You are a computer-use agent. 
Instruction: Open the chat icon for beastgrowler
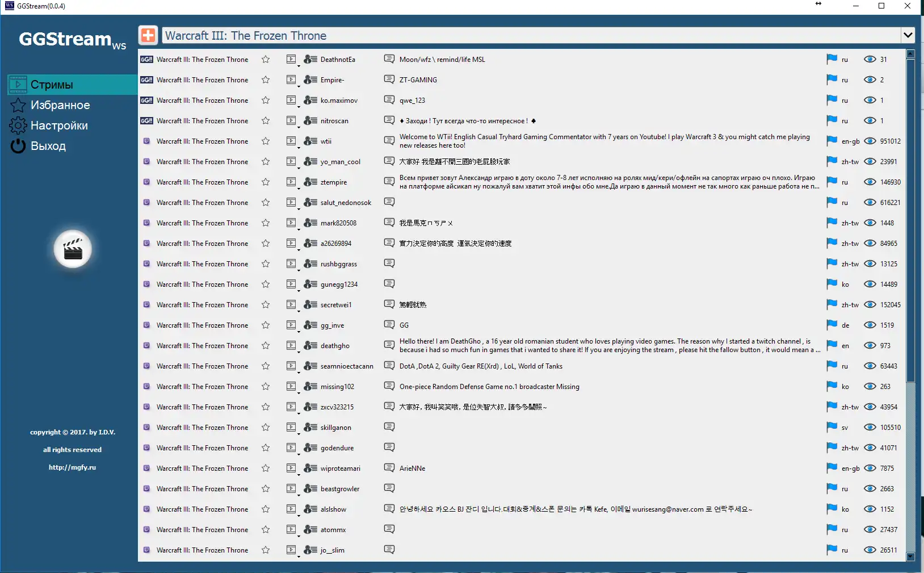point(389,488)
